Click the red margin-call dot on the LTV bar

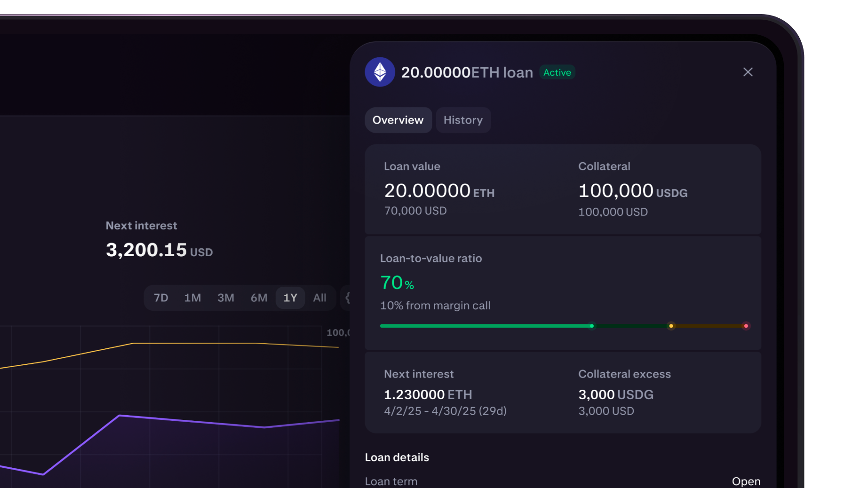(747, 325)
